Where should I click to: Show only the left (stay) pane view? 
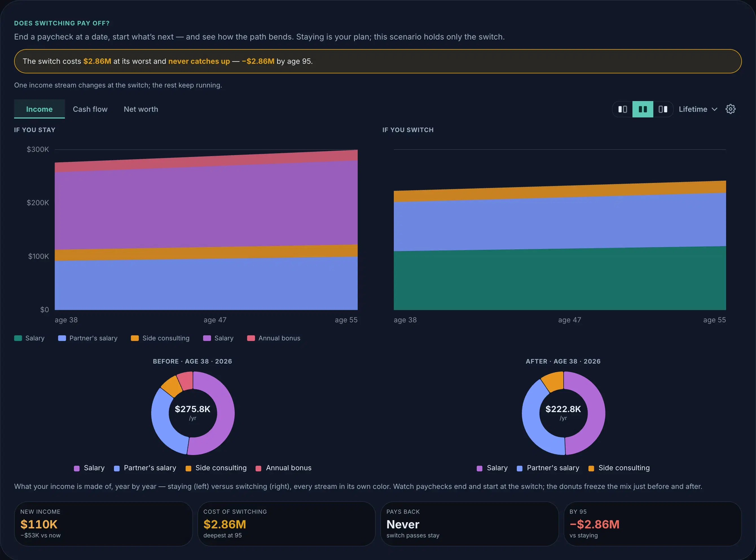point(623,109)
